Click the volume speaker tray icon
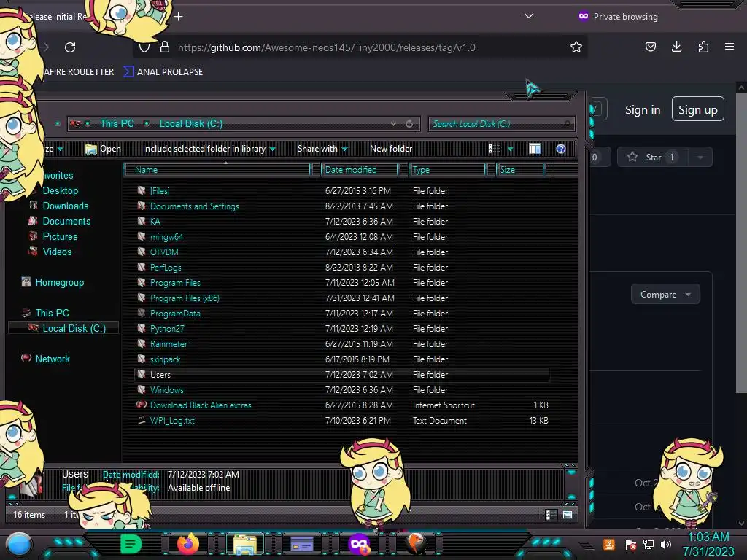 point(666,544)
